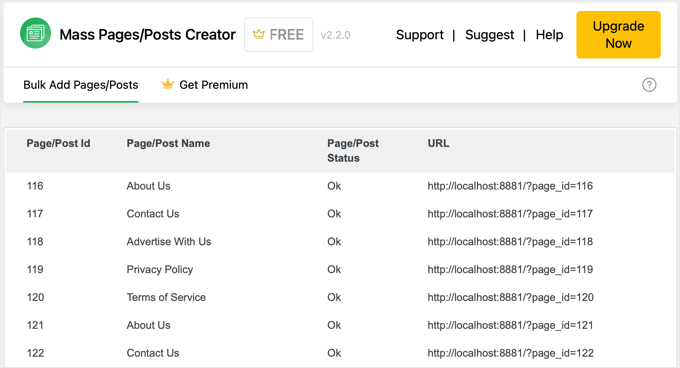Viewport: 680px width, 368px height.
Task: Click the URL ending in page_id=116
Action: click(x=510, y=186)
